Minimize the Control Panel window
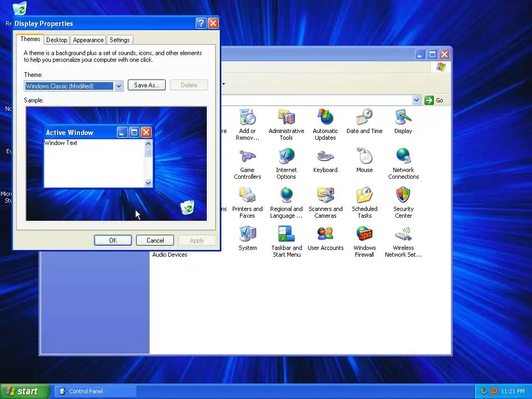 pos(420,54)
